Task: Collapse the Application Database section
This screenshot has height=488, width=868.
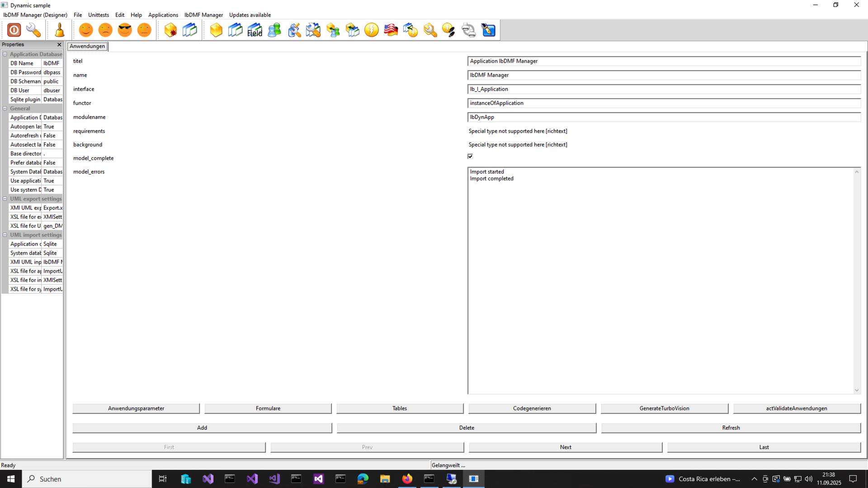Action: click(4, 54)
